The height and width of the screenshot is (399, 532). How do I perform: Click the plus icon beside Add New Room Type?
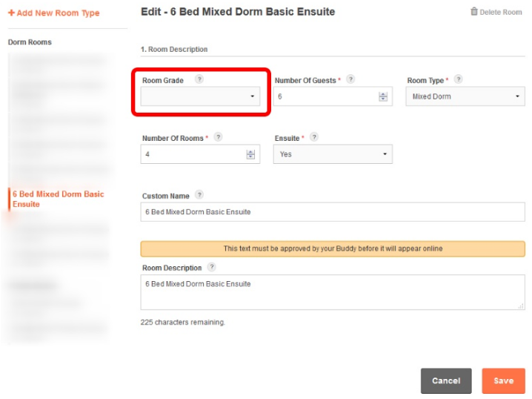pyautogui.click(x=11, y=13)
